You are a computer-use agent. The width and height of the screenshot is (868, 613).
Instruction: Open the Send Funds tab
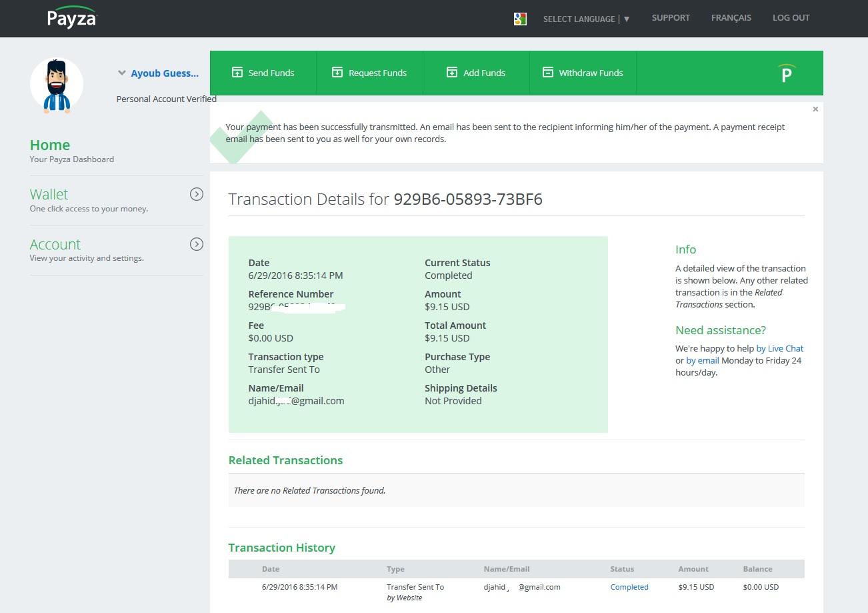263,73
